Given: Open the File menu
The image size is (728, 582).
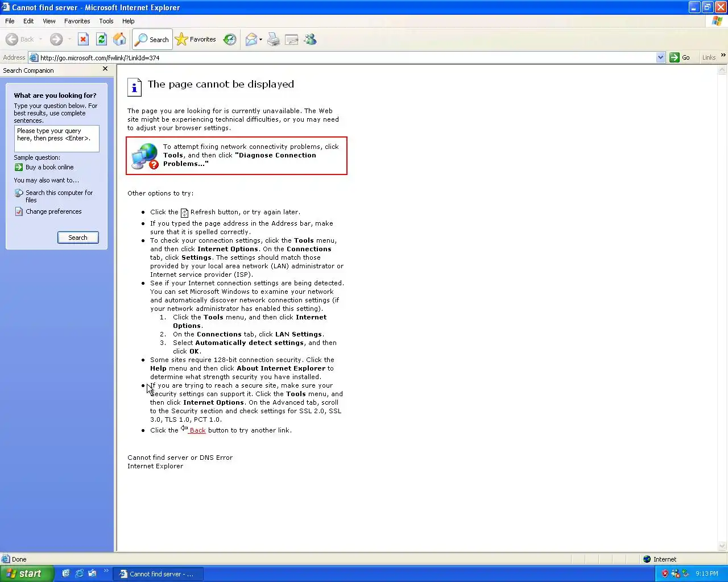Looking at the screenshot, I should click(x=10, y=21).
